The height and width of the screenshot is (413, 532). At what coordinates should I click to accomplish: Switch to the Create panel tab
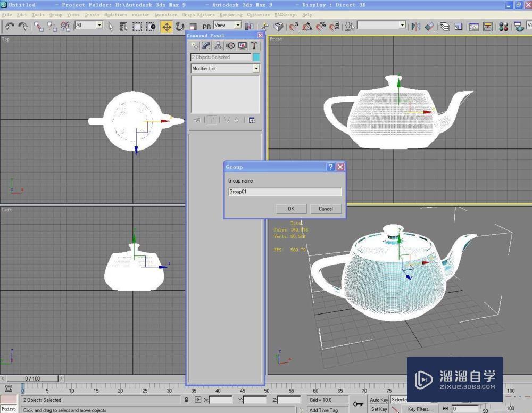coord(194,46)
